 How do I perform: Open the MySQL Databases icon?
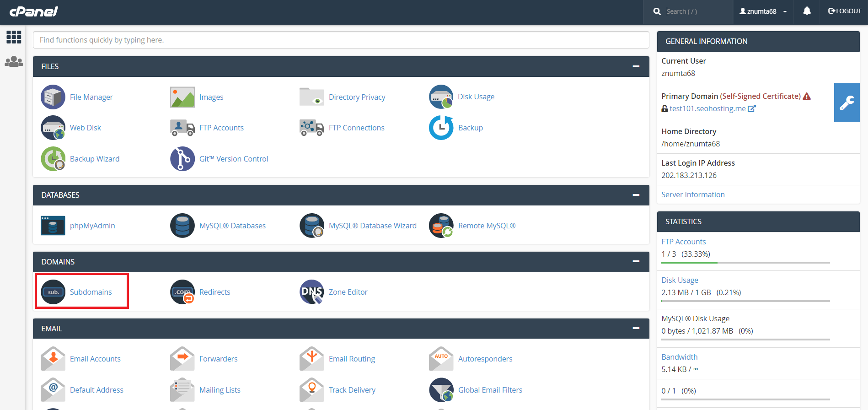point(182,226)
